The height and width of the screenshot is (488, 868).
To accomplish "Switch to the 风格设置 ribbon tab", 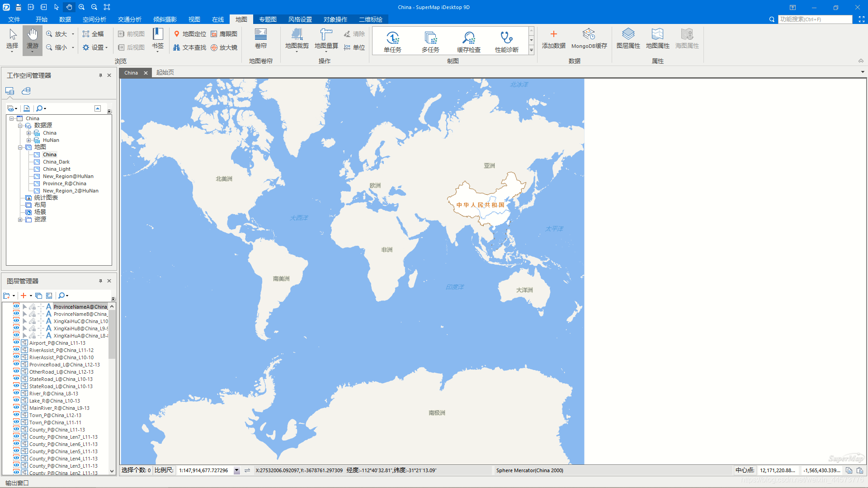I will point(300,19).
